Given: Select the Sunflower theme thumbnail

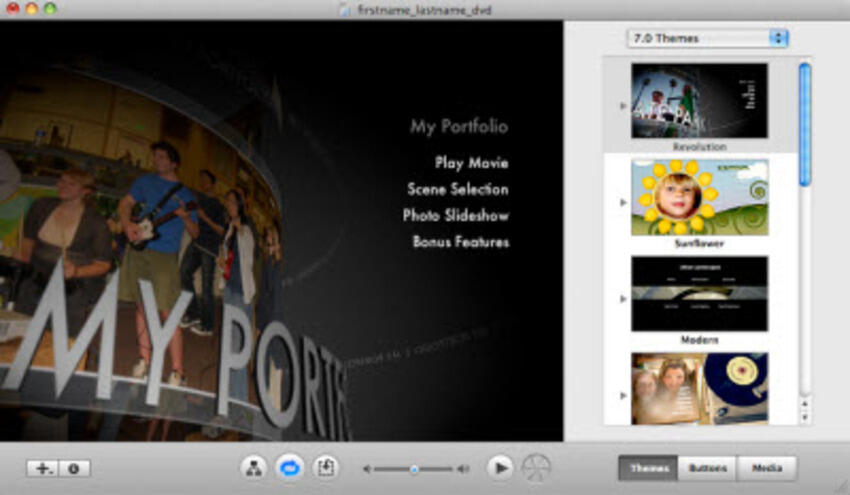Looking at the screenshot, I should click(699, 197).
